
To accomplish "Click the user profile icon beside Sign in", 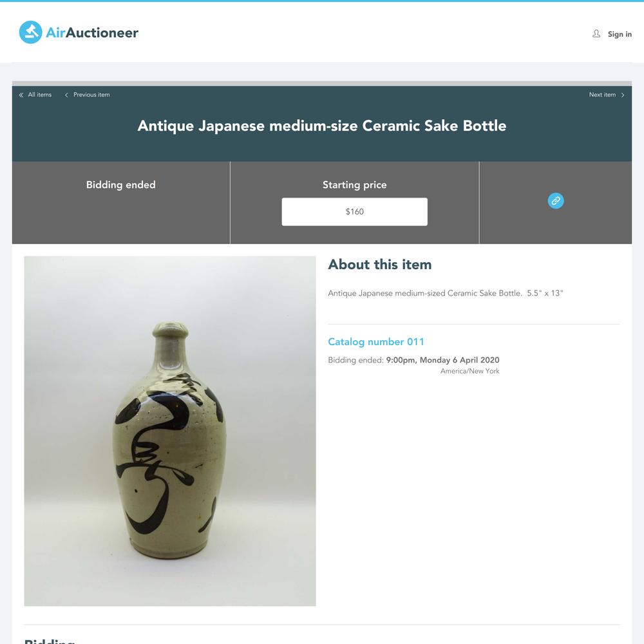I will [596, 33].
